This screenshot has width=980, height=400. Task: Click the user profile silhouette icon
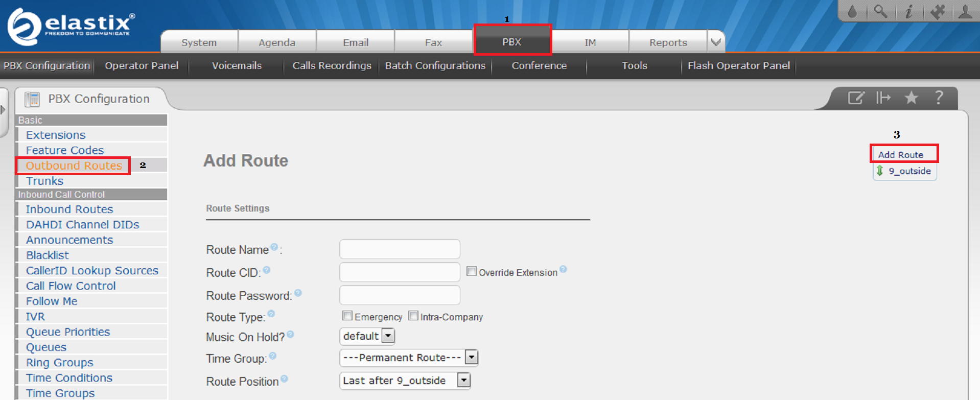[x=965, y=11]
